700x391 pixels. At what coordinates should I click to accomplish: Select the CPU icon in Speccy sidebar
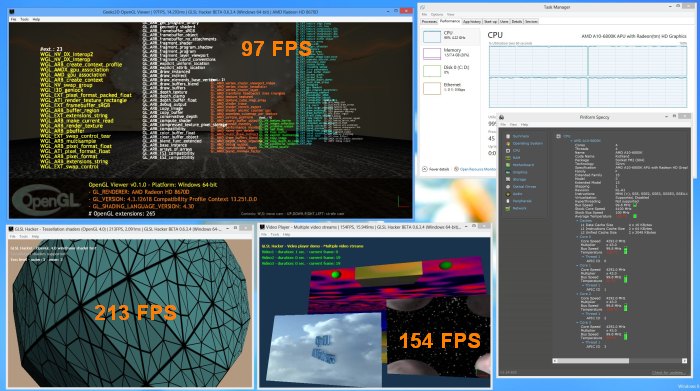(x=508, y=150)
